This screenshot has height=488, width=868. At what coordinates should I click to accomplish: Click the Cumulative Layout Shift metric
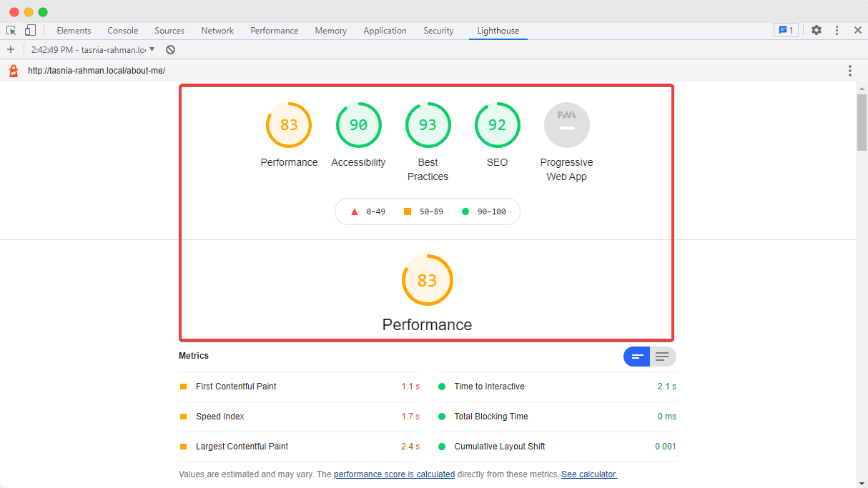pyautogui.click(x=556, y=447)
